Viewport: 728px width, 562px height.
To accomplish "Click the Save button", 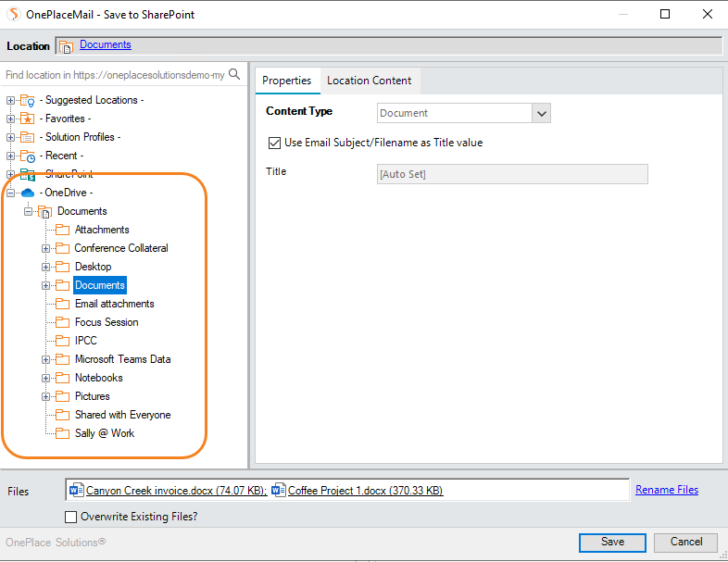I will pos(612,542).
